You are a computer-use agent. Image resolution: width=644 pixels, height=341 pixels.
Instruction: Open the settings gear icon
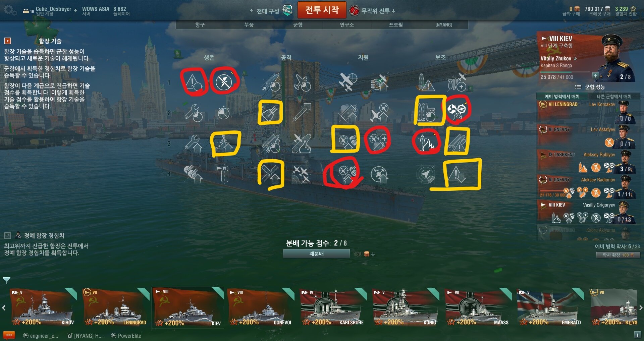10,10
